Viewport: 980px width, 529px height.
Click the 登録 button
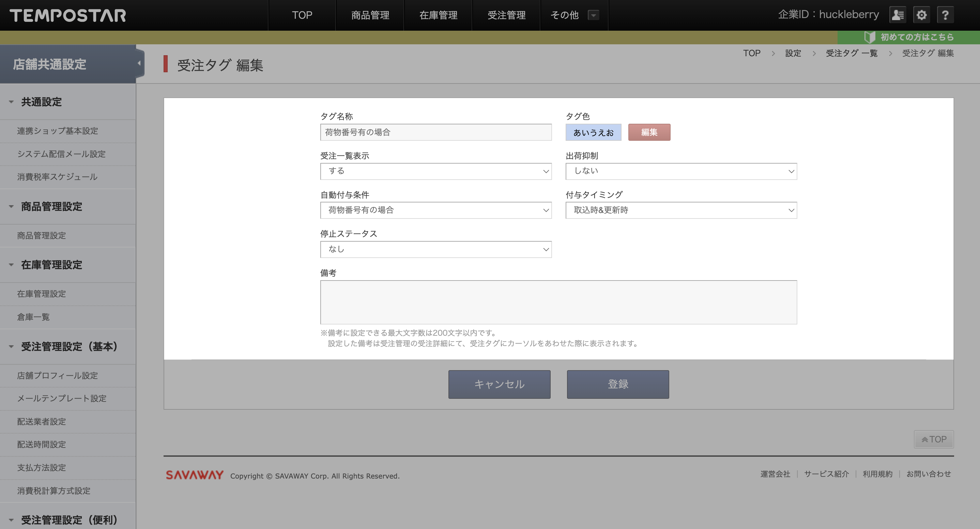617,384
